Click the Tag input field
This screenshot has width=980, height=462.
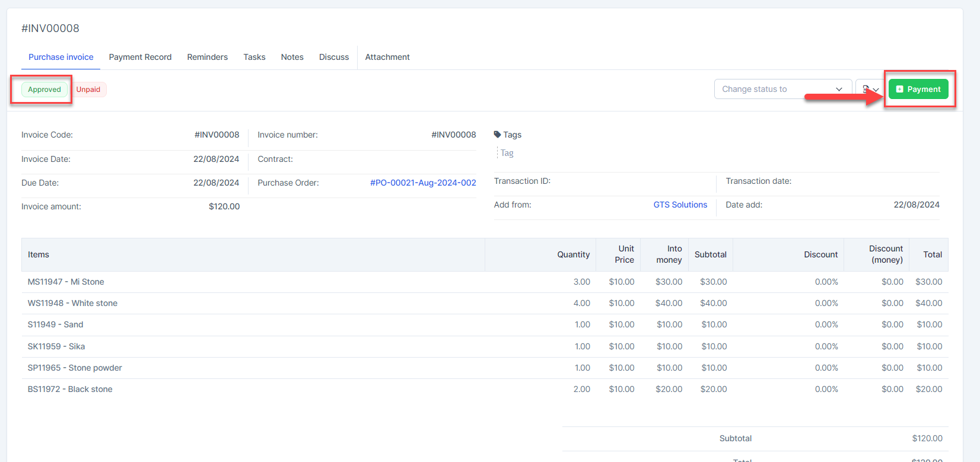[508, 153]
